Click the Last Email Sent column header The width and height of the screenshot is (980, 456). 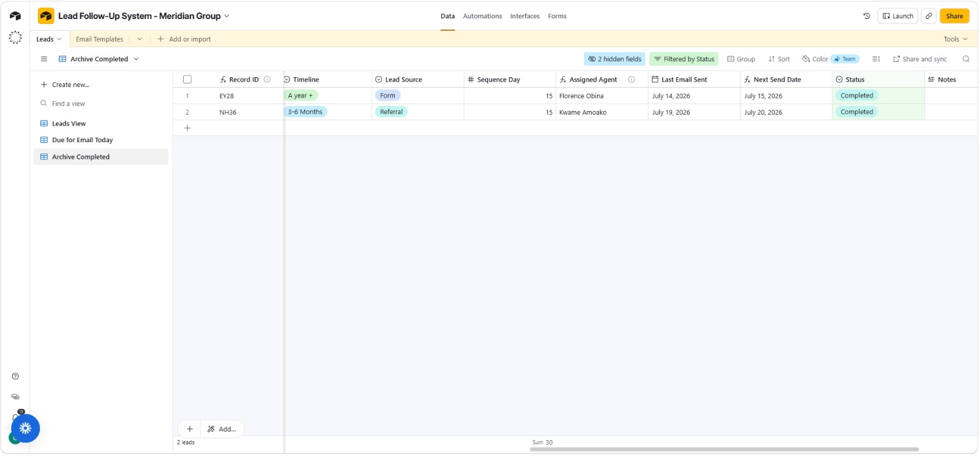click(694, 80)
